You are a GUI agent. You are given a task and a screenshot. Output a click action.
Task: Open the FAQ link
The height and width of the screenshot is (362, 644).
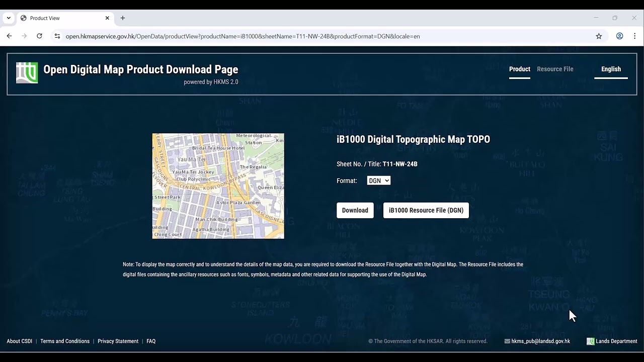click(x=151, y=341)
